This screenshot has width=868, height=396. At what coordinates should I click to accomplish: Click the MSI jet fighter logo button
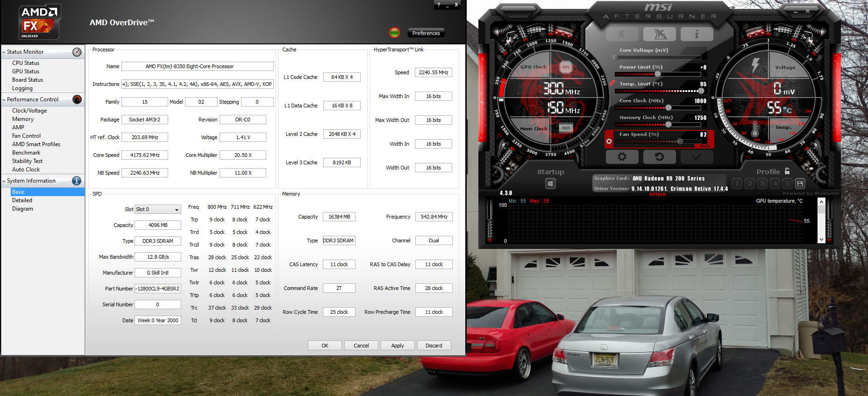(659, 34)
